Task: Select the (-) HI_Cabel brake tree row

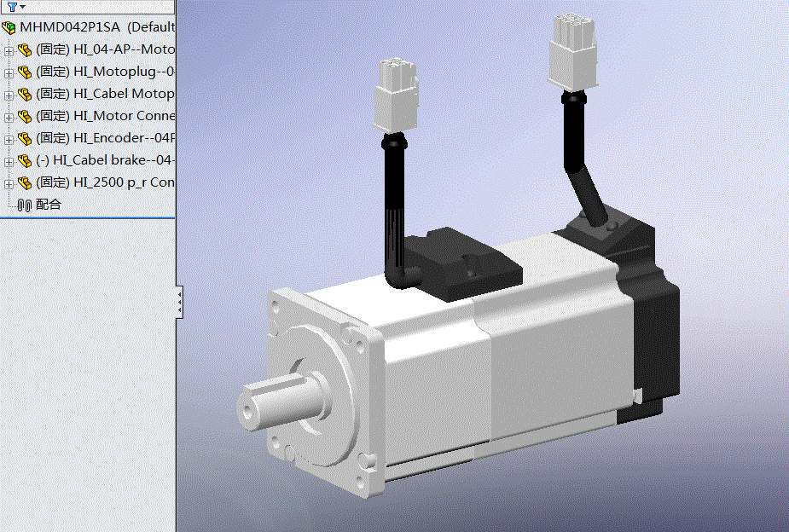Action: 105,160
